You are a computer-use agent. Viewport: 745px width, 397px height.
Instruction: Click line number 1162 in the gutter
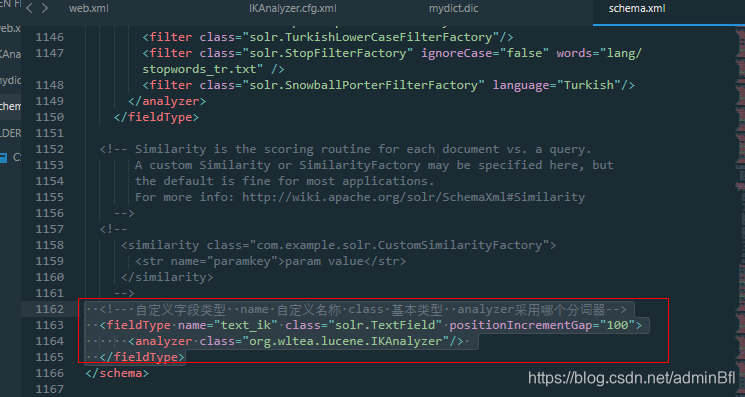pos(49,309)
